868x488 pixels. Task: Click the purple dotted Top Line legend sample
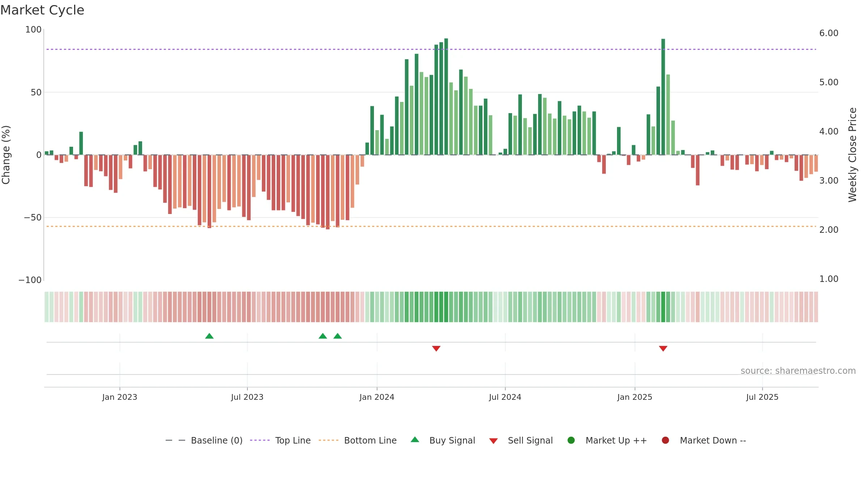pyautogui.click(x=260, y=440)
